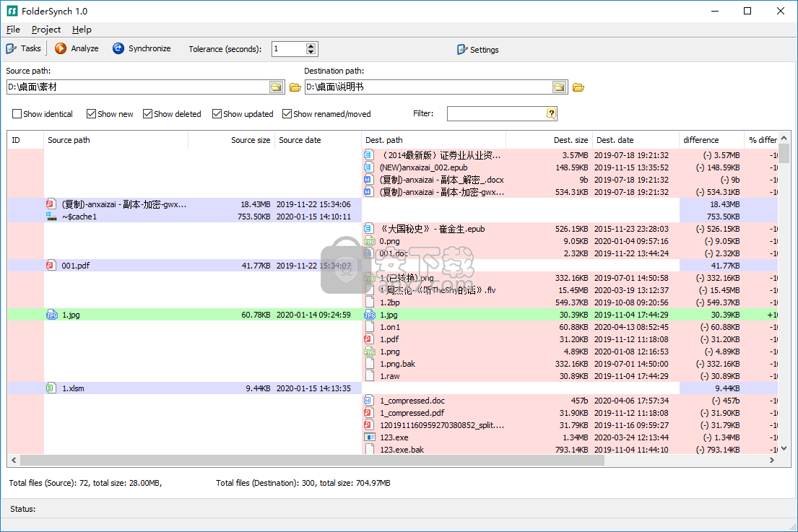Disable the Show updated checkbox

[x=217, y=114]
